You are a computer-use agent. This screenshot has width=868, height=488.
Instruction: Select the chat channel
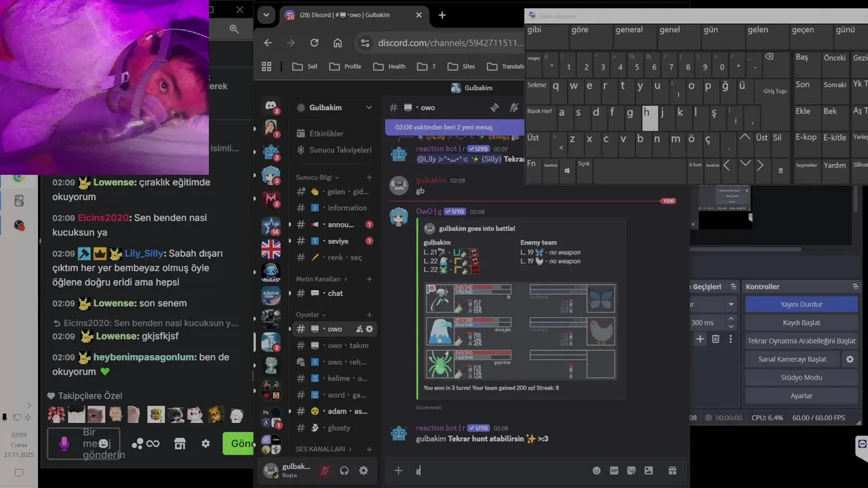coord(334,293)
